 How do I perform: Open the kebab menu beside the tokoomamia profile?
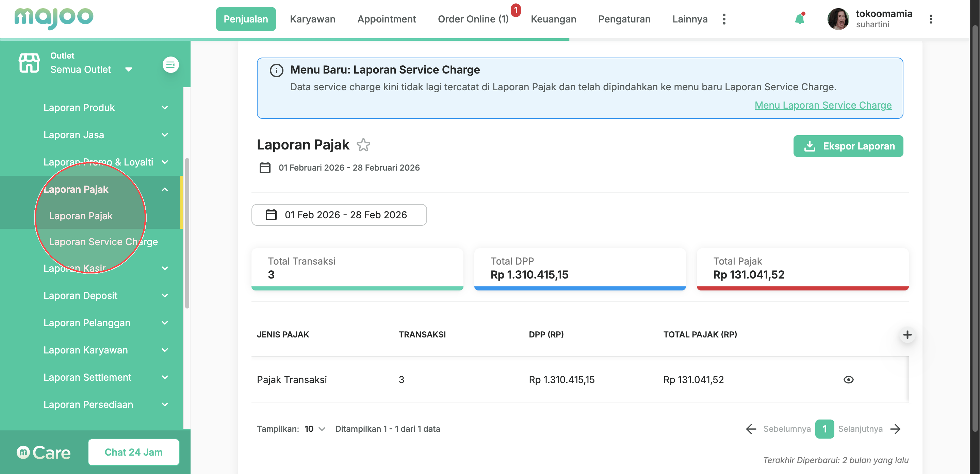[x=931, y=19]
